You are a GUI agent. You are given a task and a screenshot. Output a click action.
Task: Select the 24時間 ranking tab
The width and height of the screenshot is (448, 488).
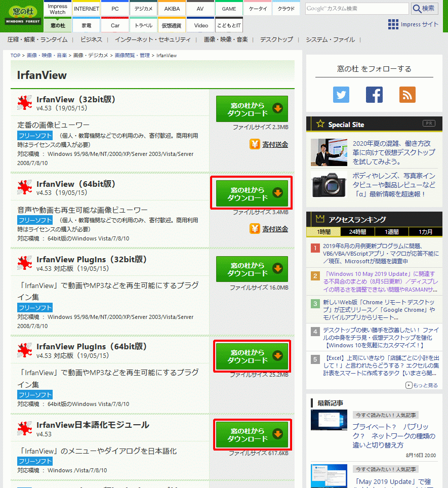click(357, 232)
